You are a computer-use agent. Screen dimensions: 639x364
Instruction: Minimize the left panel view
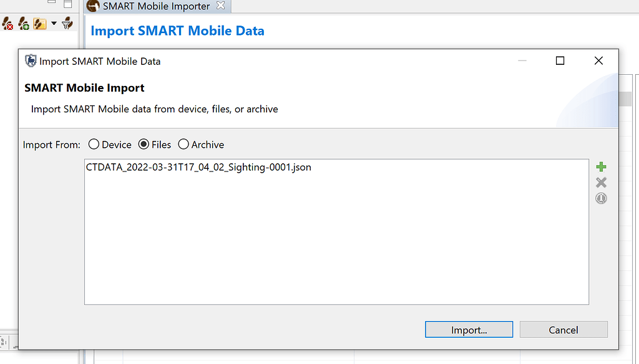point(51,2)
